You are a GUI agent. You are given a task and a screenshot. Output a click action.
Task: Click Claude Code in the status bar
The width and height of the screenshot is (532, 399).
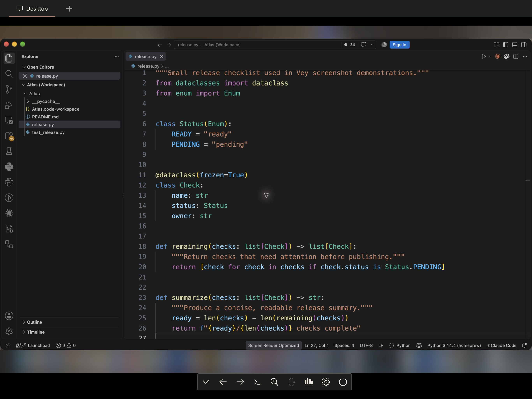click(x=501, y=345)
